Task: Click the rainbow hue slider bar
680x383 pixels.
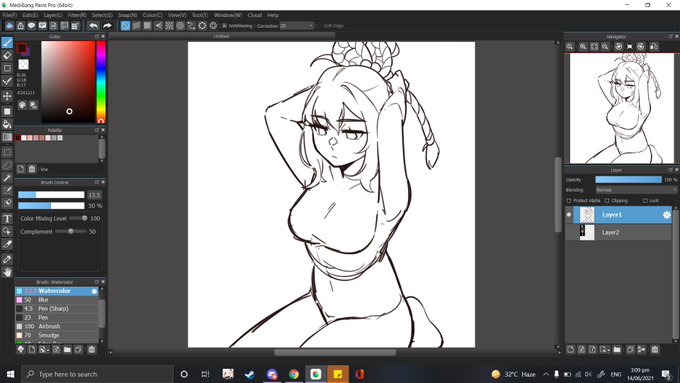Action: pos(101,82)
